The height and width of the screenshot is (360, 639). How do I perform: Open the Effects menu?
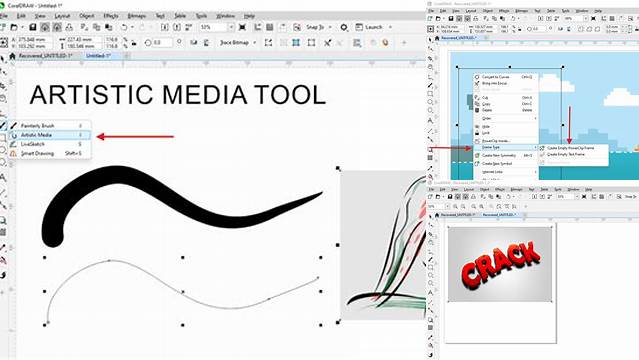pyautogui.click(x=110, y=16)
